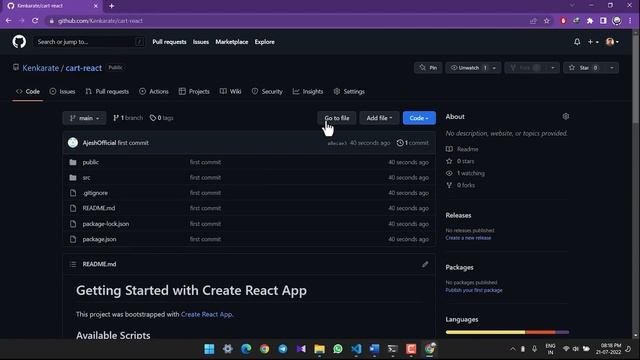Edit repository details with About gear
640x360 pixels.
565,116
